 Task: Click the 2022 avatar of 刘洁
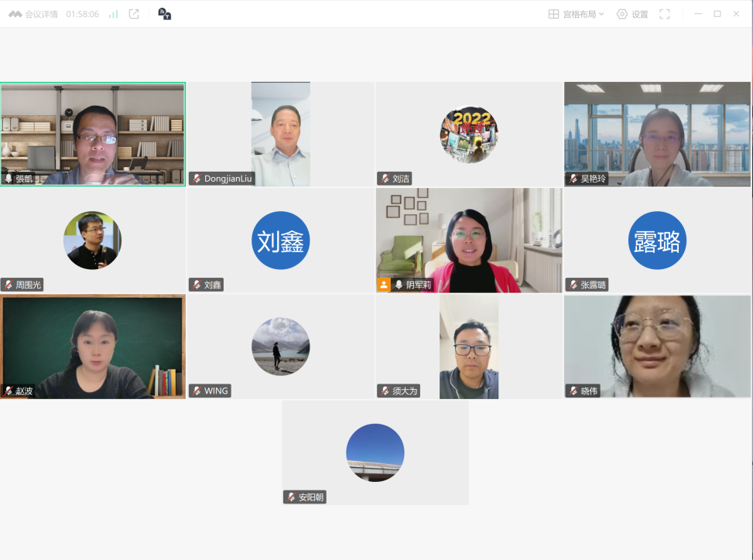[469, 135]
